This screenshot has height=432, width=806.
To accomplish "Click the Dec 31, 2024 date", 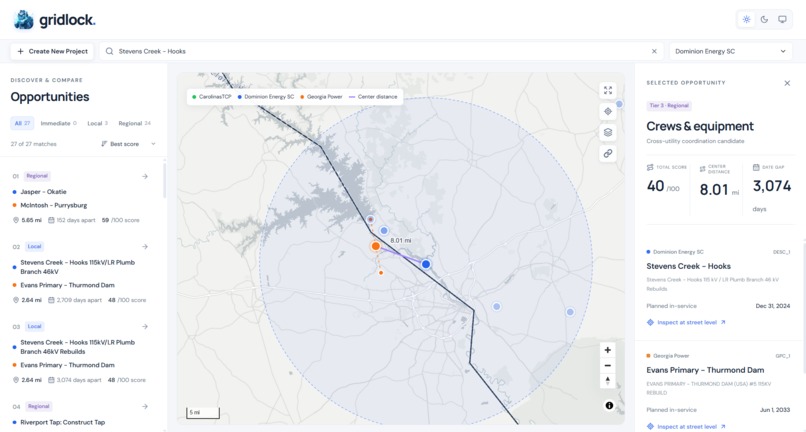I will click(773, 306).
